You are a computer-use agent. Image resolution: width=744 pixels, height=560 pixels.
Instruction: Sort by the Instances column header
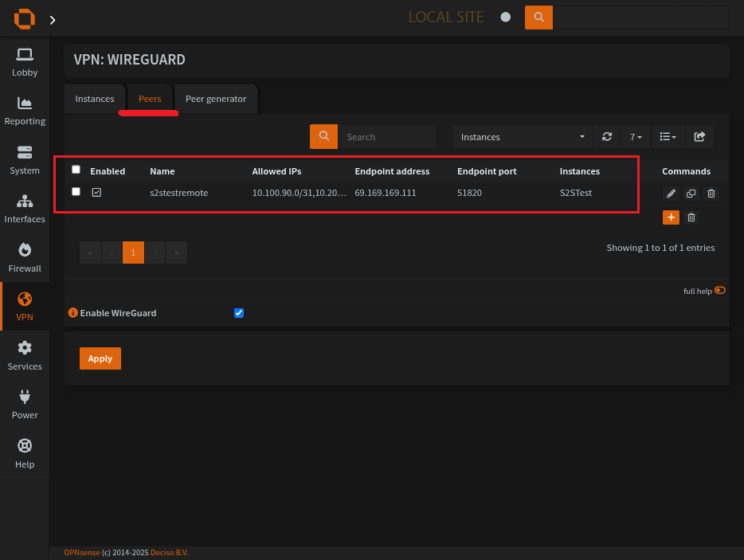[580, 171]
